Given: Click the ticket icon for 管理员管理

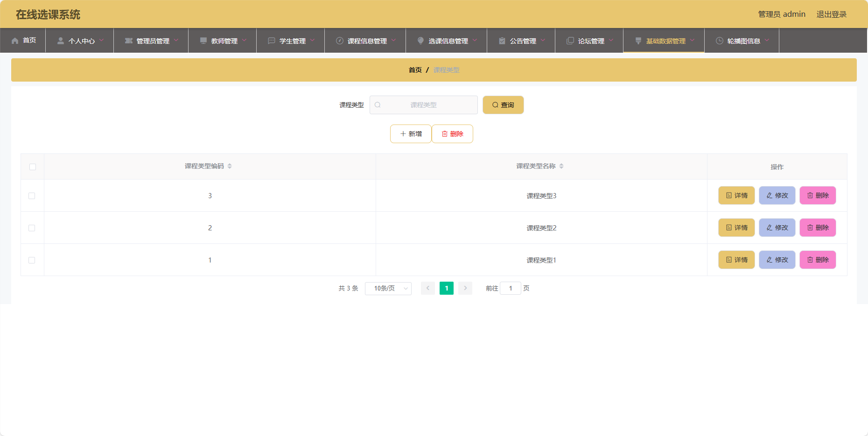Looking at the screenshot, I should 129,41.
